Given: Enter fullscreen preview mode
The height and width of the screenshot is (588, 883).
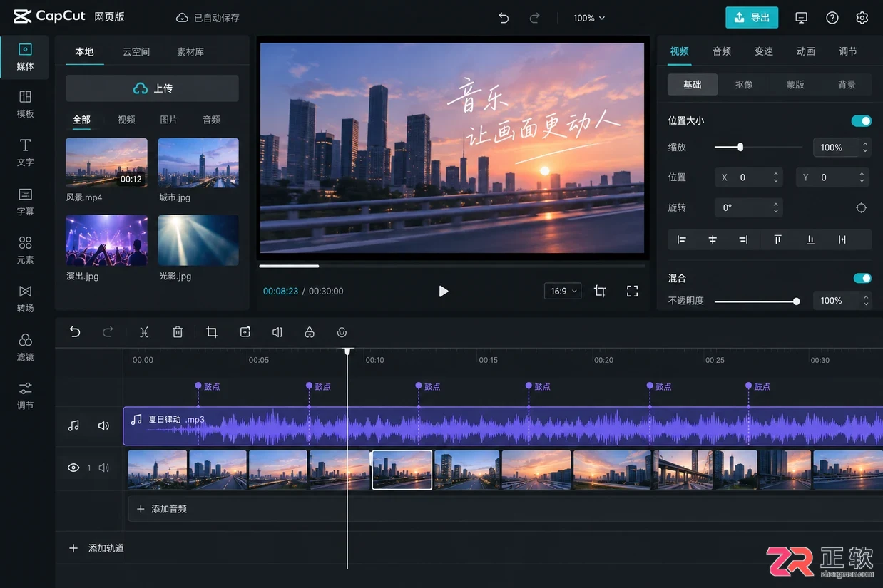Looking at the screenshot, I should [632, 291].
